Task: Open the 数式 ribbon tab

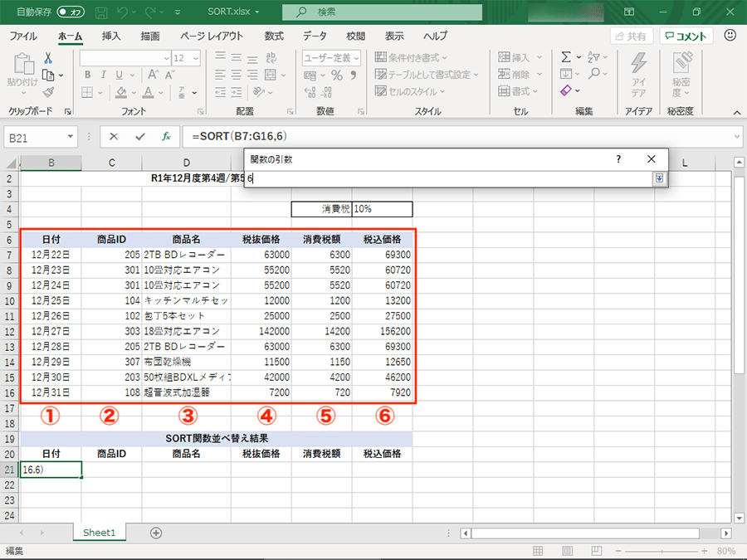Action: tap(274, 37)
